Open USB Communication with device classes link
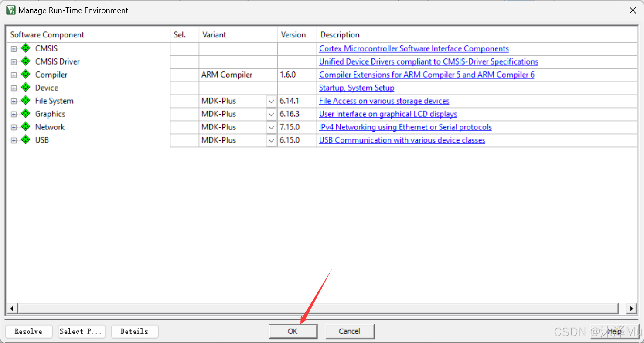The image size is (644, 343). point(402,140)
